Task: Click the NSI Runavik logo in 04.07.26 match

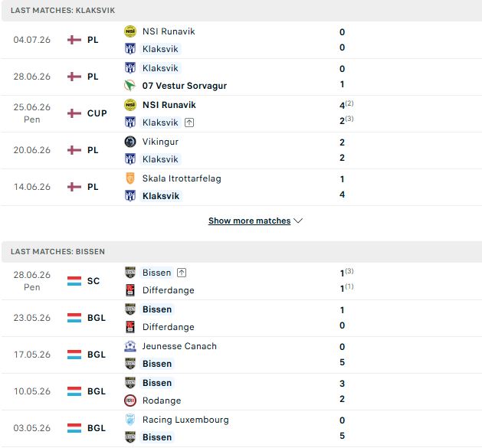Action: click(x=130, y=31)
